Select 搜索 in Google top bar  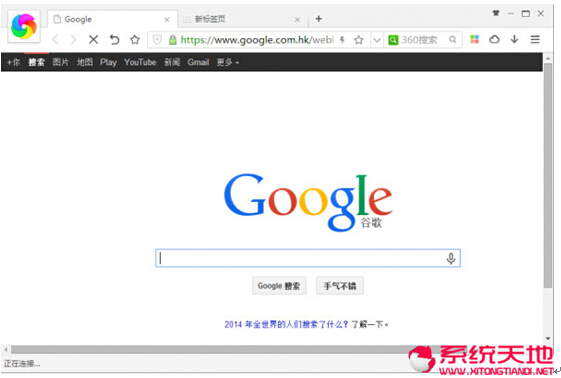(36, 62)
